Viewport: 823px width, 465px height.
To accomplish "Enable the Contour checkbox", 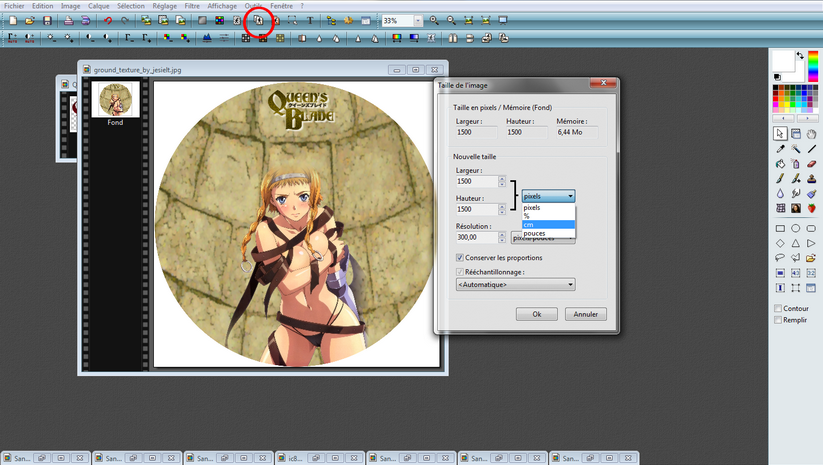I will [778, 309].
